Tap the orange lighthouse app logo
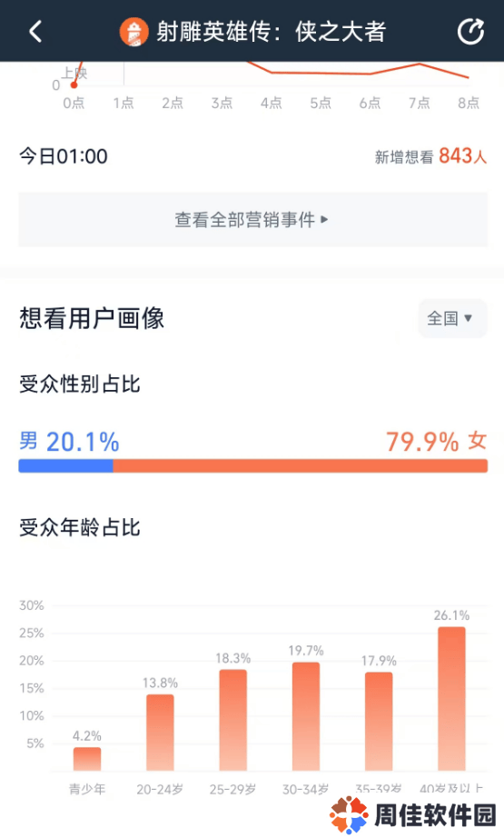Viewport: 504px width, 838px height. [133, 32]
